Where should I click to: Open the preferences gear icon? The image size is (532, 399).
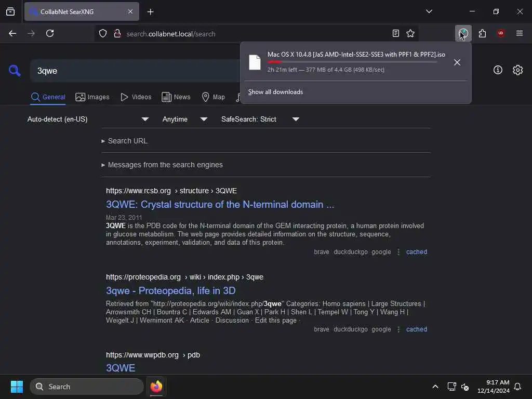(x=518, y=70)
